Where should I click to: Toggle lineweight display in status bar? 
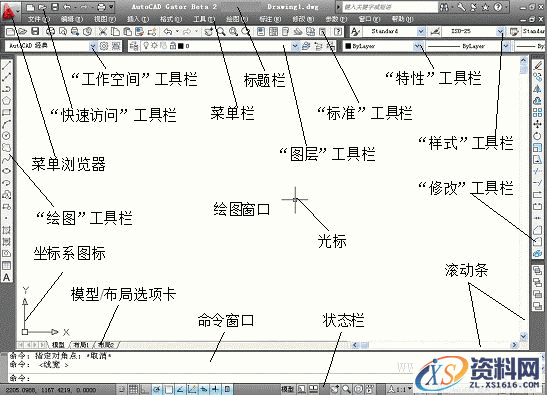(216, 389)
